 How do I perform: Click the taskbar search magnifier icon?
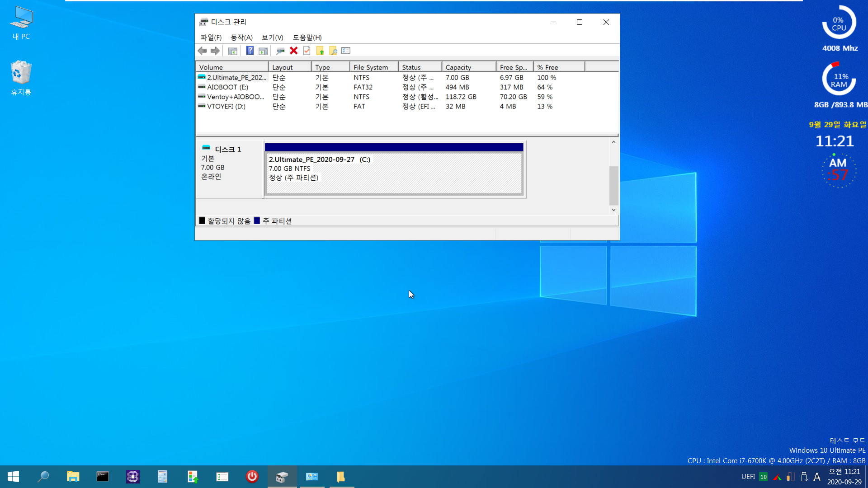(x=43, y=477)
